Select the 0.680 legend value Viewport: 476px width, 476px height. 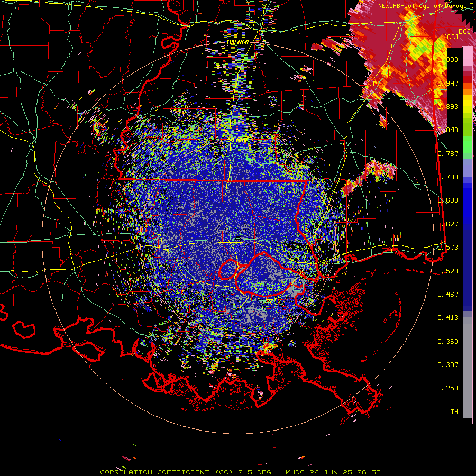pos(448,200)
